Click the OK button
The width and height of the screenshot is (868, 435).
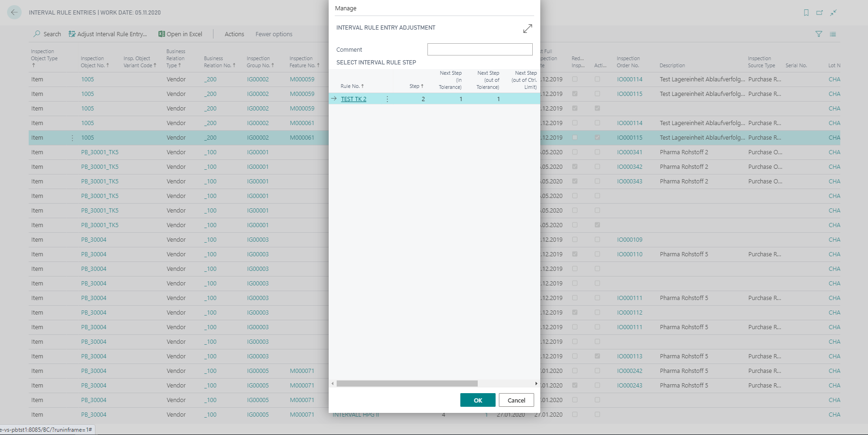coord(478,400)
